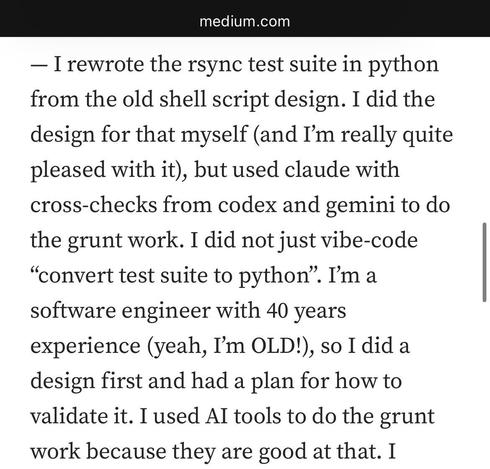Image resolution: width=490 pixels, height=469 pixels.
Task: Click the word "experience"
Action: (x=85, y=347)
